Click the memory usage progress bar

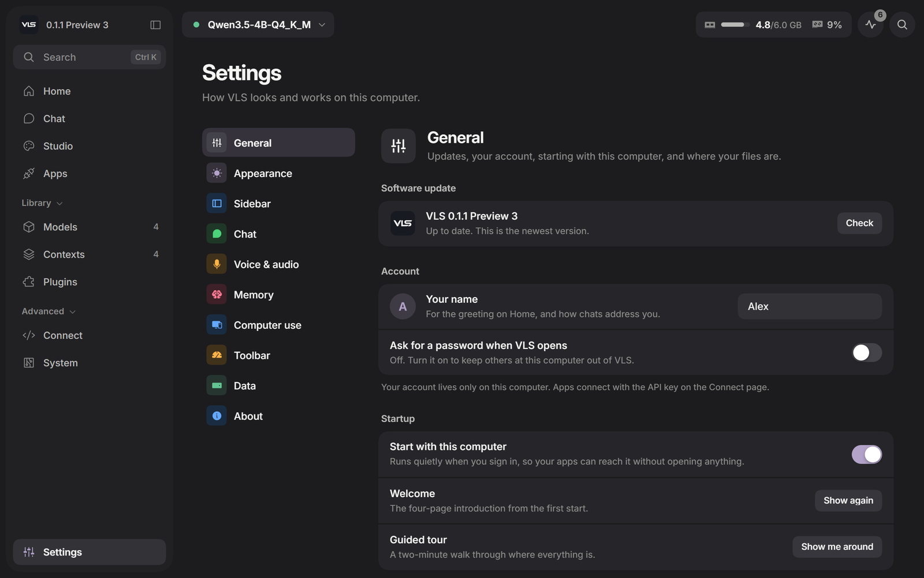click(x=735, y=25)
